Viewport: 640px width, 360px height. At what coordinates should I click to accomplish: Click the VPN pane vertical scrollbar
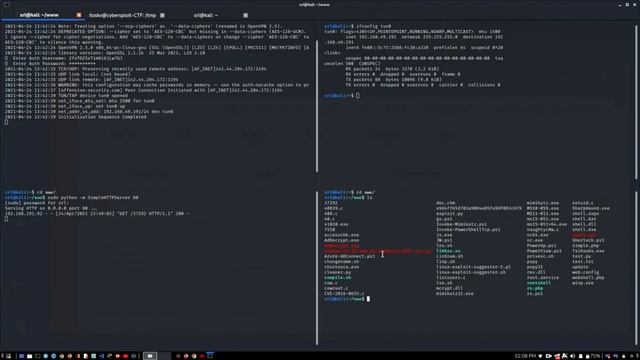317,106
